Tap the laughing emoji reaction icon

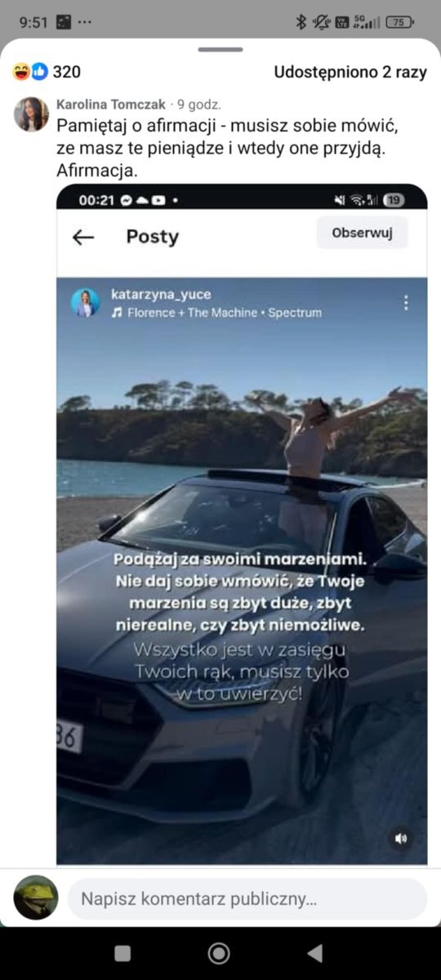coord(21,72)
